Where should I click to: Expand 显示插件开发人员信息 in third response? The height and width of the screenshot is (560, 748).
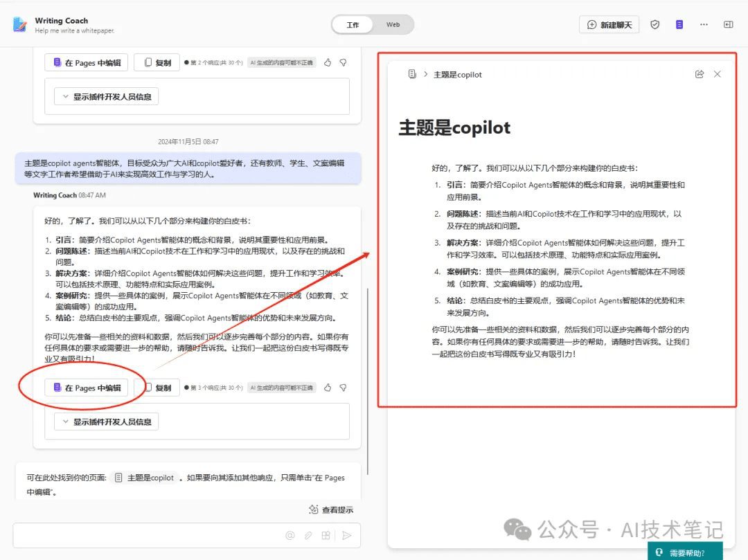106,422
